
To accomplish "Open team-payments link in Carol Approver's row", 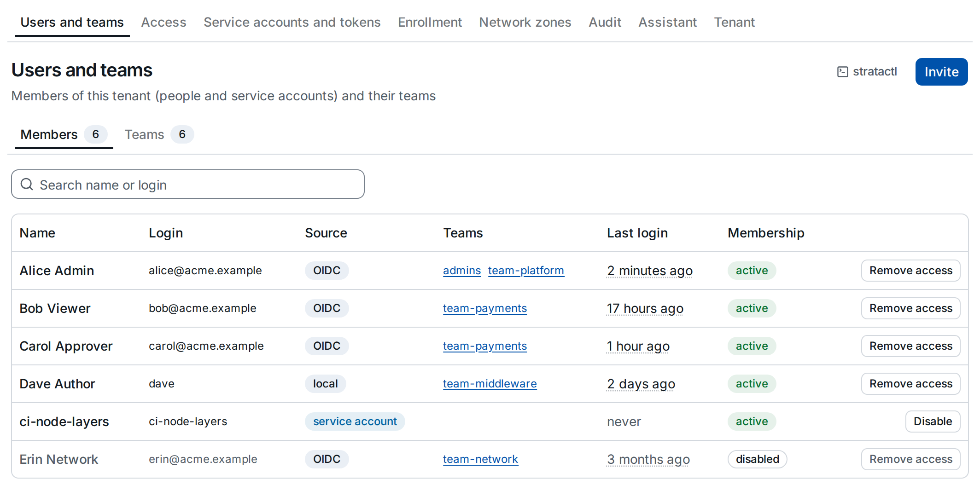I will 484,346.
